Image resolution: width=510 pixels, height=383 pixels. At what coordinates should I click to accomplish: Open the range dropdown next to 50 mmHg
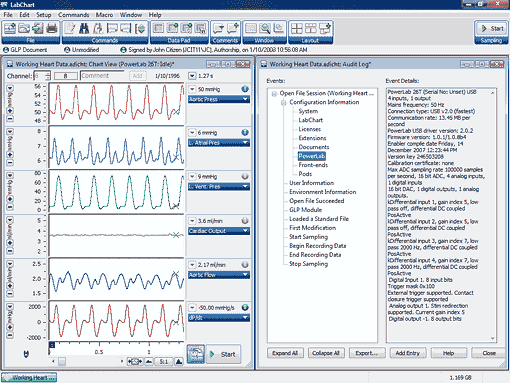point(192,89)
